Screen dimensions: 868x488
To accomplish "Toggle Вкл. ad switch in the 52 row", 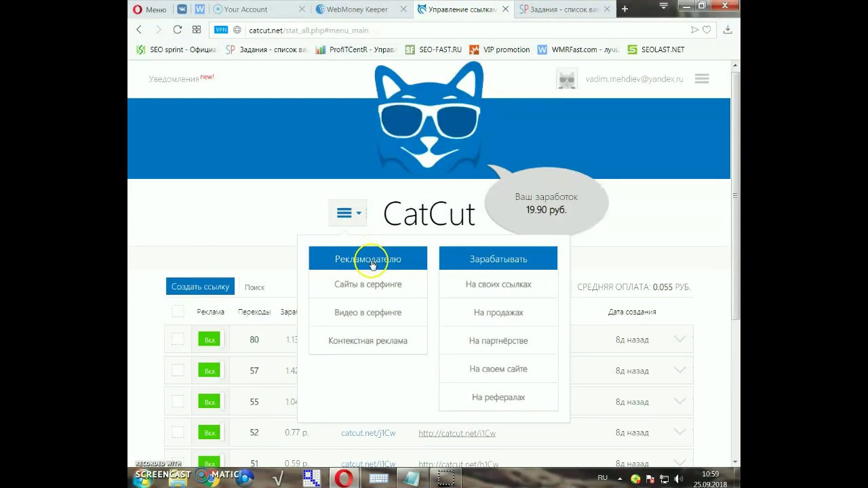I will pyautogui.click(x=210, y=432).
